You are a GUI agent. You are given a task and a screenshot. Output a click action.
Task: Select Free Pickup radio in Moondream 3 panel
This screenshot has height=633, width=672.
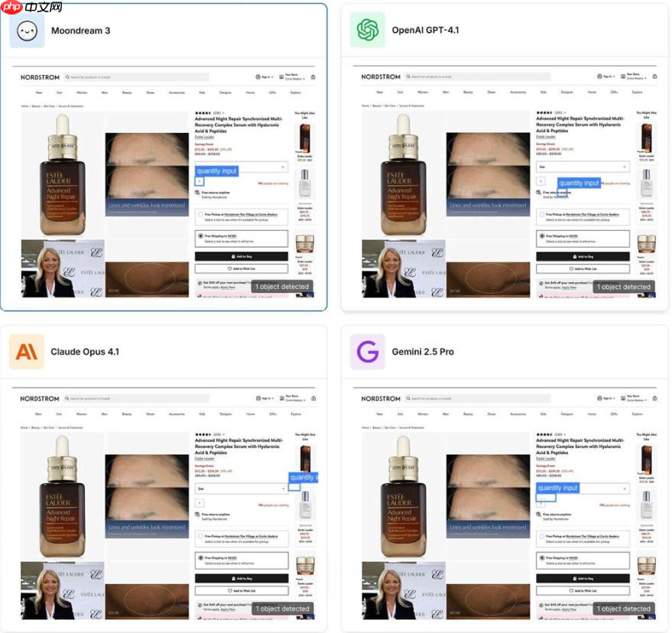point(200,214)
